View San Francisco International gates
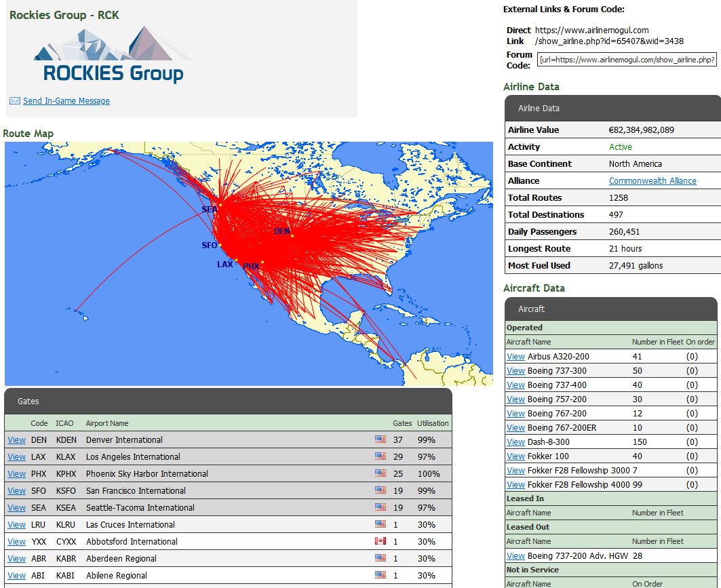Viewport: 721px width, 588px height. pyautogui.click(x=16, y=491)
